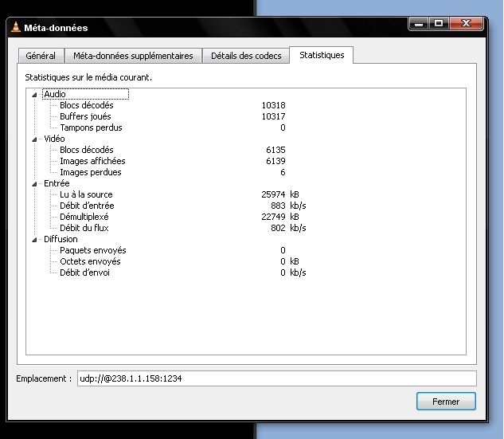Select the Blocs décodés row under Audio
The height and width of the screenshot is (439, 504).
(x=87, y=105)
